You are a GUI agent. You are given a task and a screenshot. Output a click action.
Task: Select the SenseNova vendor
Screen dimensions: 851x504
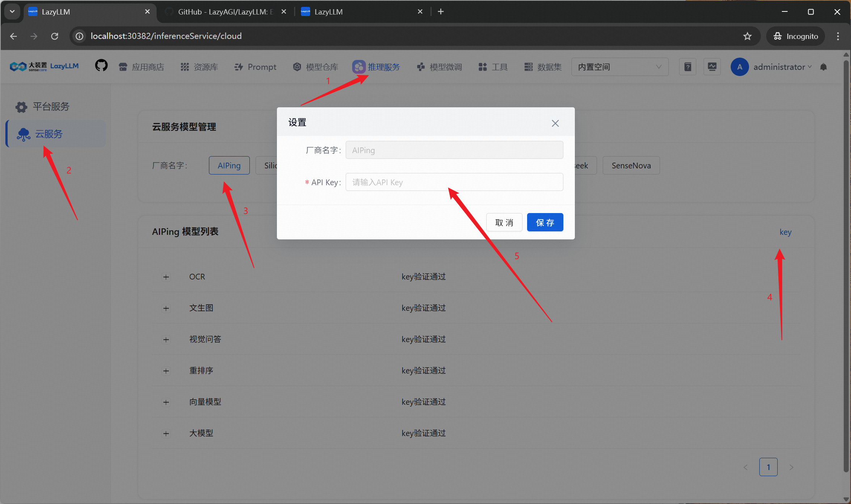tap(631, 166)
